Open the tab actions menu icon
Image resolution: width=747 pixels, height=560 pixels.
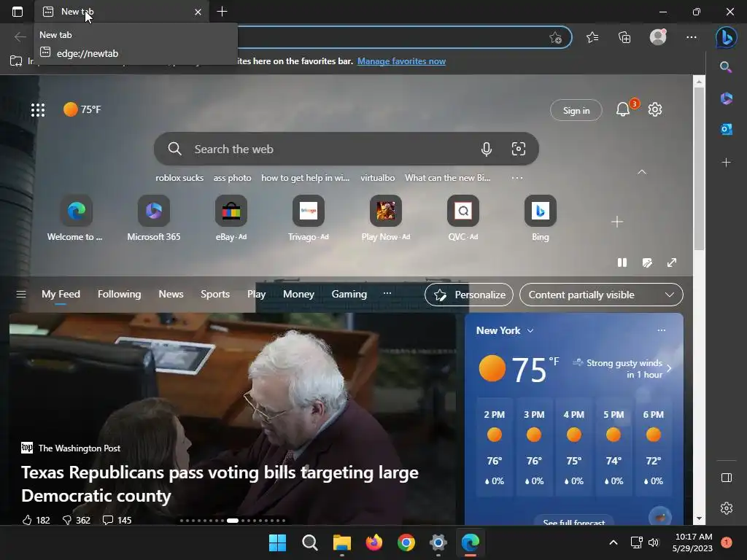click(18, 12)
